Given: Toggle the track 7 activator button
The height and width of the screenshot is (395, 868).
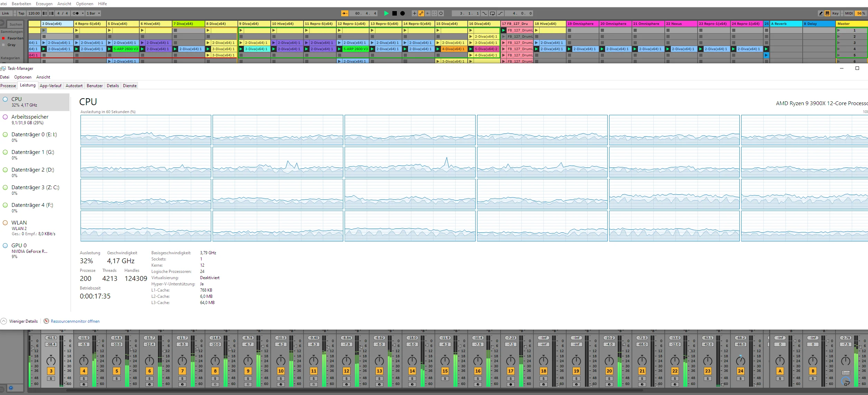Looking at the screenshot, I should [183, 371].
